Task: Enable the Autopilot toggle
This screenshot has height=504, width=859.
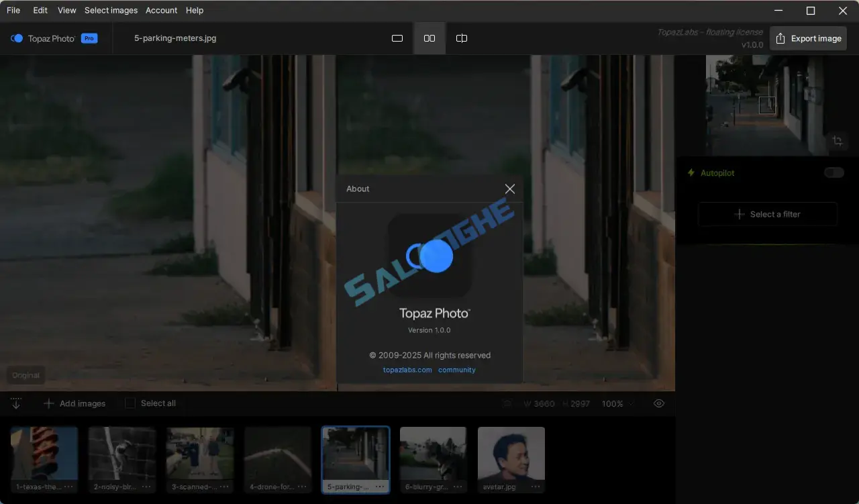Action: point(833,172)
